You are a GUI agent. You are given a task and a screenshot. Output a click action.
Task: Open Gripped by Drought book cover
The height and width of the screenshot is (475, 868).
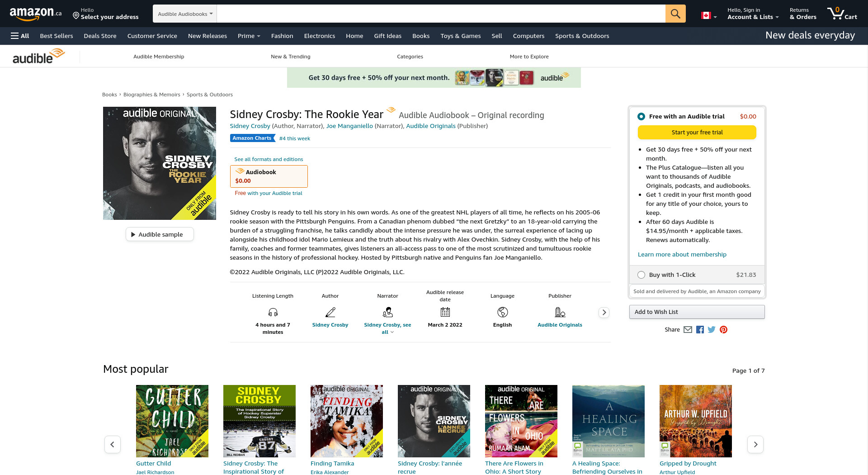click(x=696, y=421)
